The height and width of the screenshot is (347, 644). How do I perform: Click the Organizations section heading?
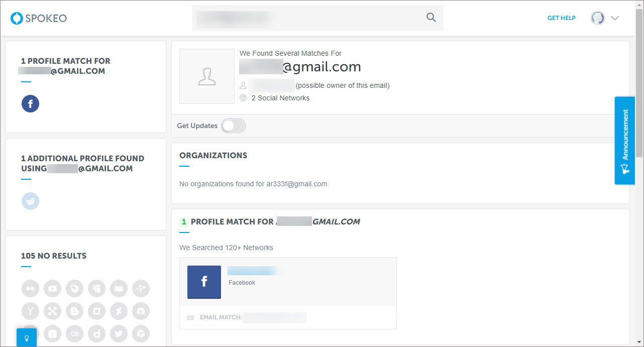point(213,156)
